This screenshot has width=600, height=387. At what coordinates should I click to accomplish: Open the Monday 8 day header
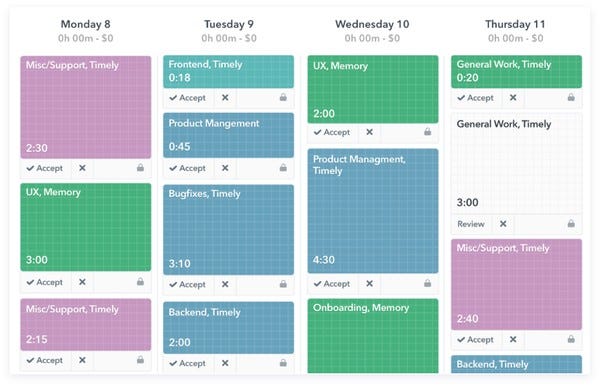[86, 24]
